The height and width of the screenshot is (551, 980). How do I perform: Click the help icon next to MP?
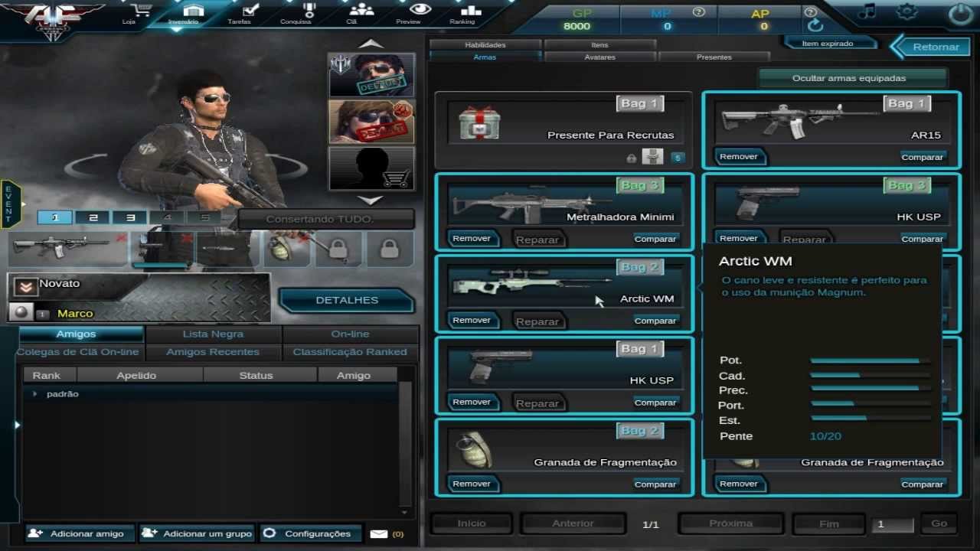tap(698, 12)
